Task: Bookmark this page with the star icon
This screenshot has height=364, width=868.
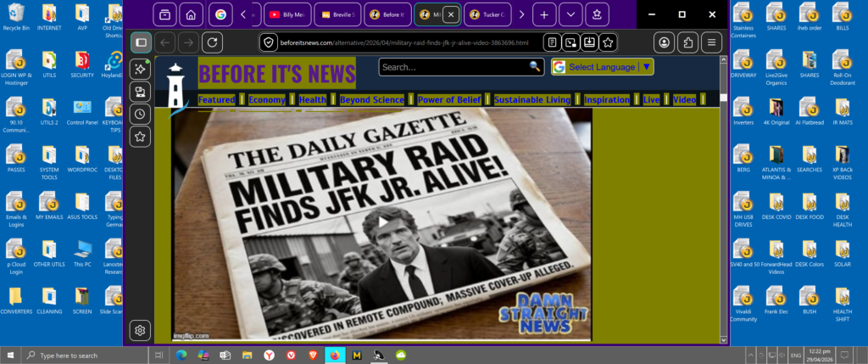Action: [608, 42]
